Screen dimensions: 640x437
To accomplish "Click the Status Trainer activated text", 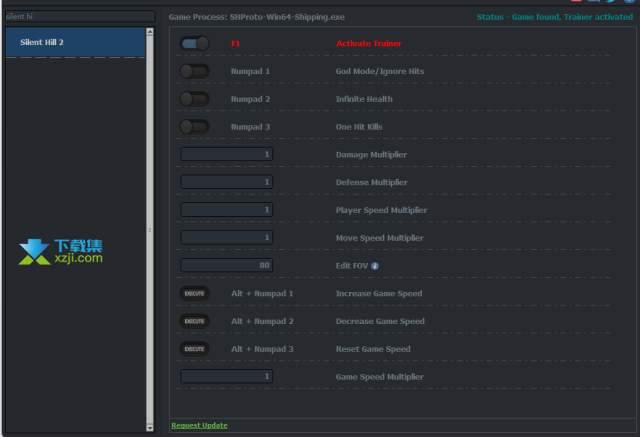I will coord(555,17).
